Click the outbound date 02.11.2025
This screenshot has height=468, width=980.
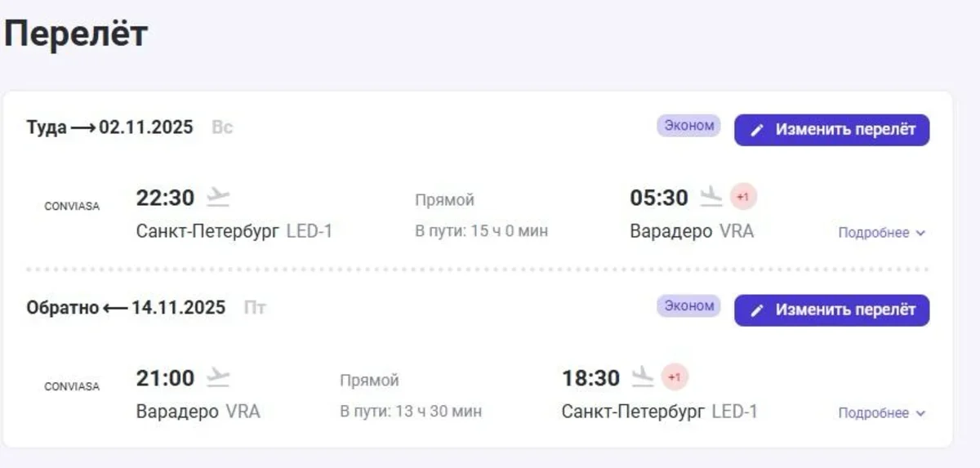click(x=146, y=127)
